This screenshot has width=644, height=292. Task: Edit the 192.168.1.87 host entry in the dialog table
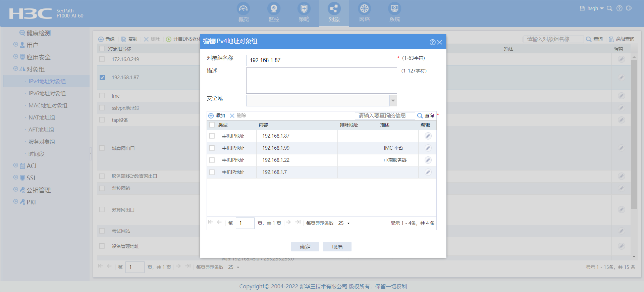point(428,136)
